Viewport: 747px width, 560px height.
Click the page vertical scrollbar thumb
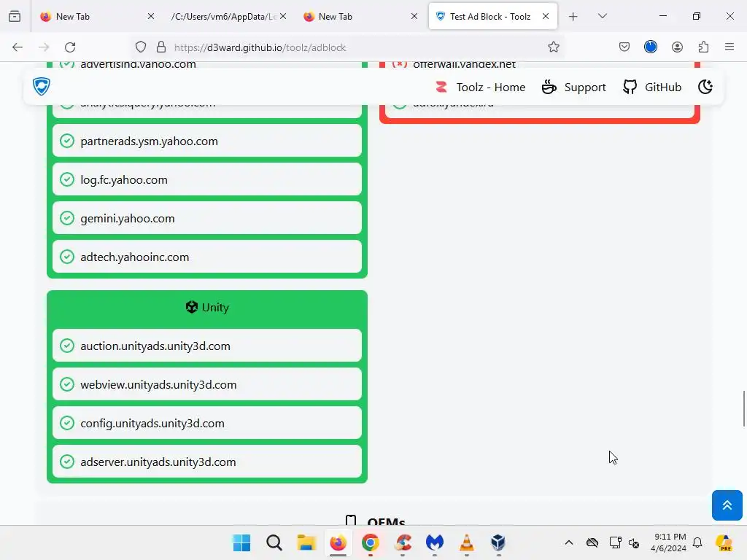743,408
